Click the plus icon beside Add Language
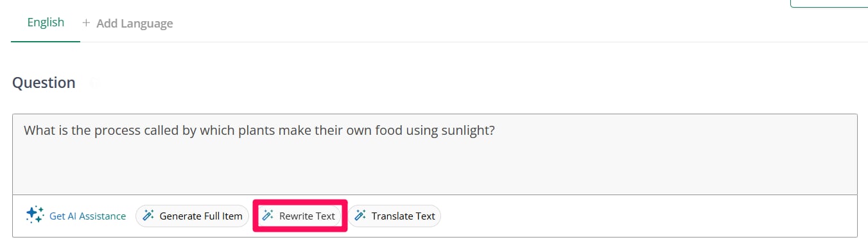This screenshot has width=868, height=251. (86, 23)
